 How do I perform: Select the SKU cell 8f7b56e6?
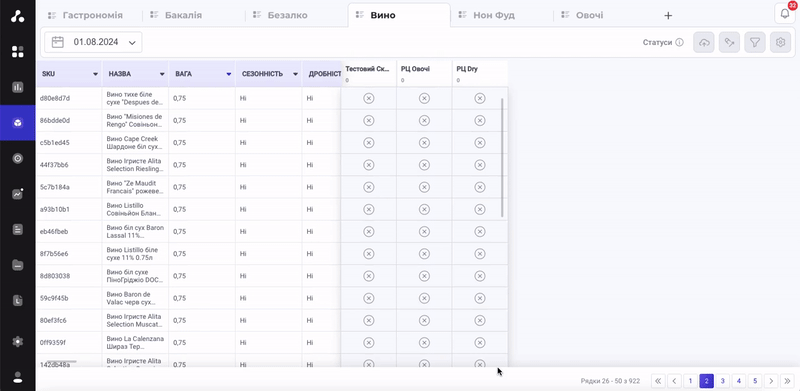(x=69, y=254)
